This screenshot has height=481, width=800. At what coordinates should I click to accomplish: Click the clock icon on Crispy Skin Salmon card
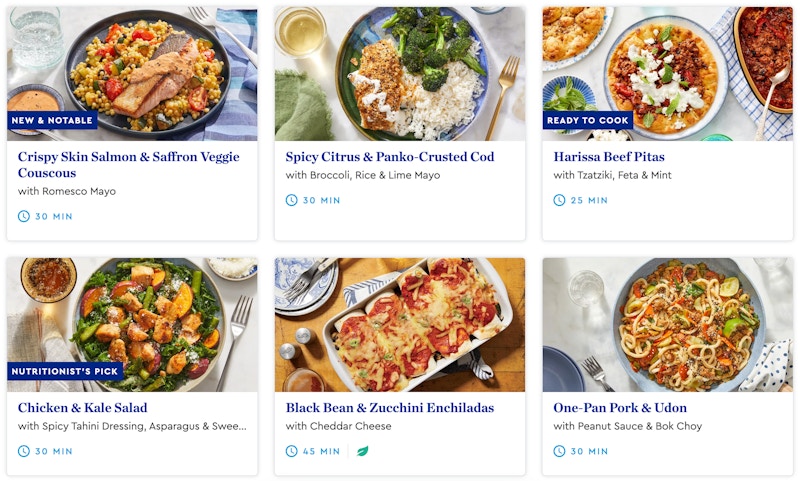pos(24,216)
